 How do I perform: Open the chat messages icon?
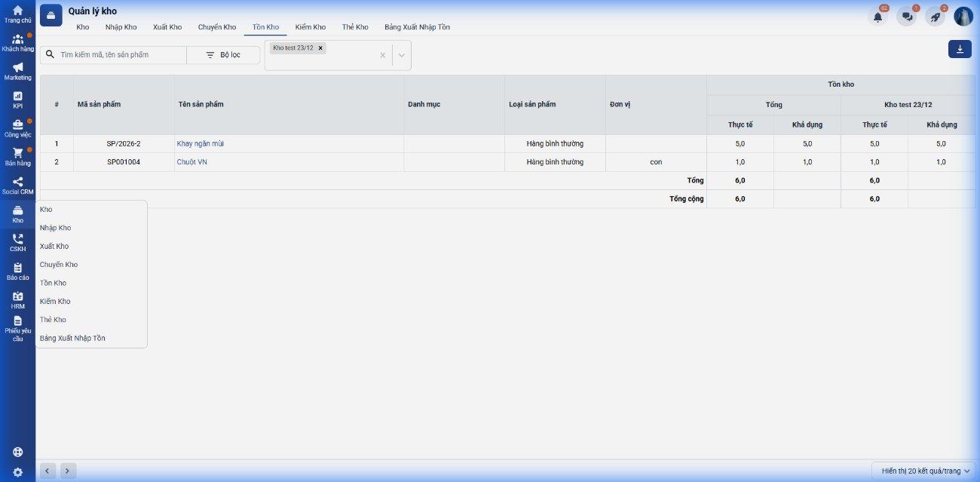907,17
